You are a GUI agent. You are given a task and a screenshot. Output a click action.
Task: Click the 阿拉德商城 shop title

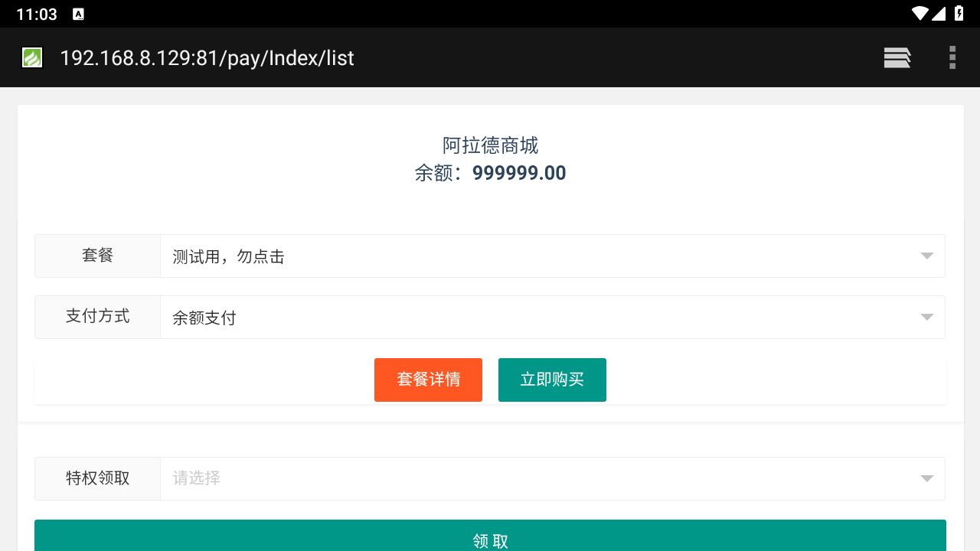(x=490, y=145)
